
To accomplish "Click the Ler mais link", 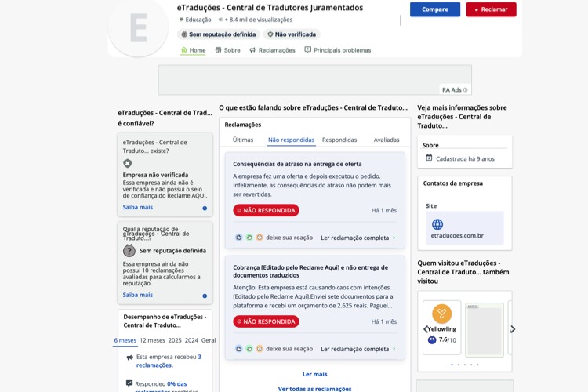I will coord(314,374).
